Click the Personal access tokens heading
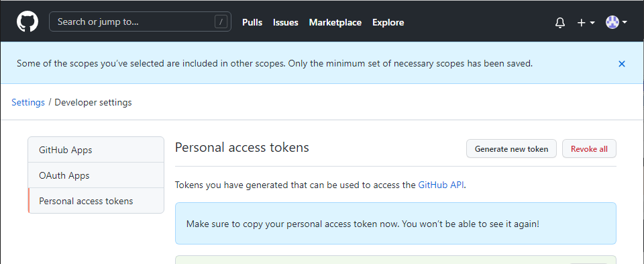Screen dimensions: 644x264 (x=242, y=147)
